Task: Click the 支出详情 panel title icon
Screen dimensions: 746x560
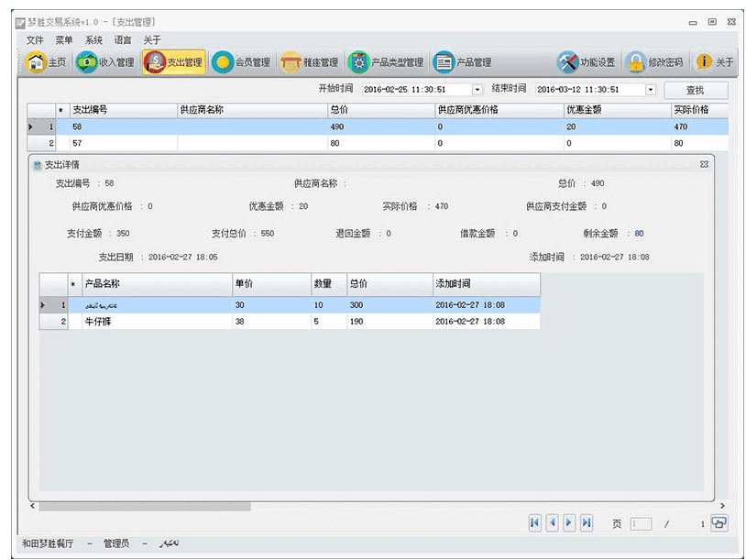Action: tap(38, 165)
